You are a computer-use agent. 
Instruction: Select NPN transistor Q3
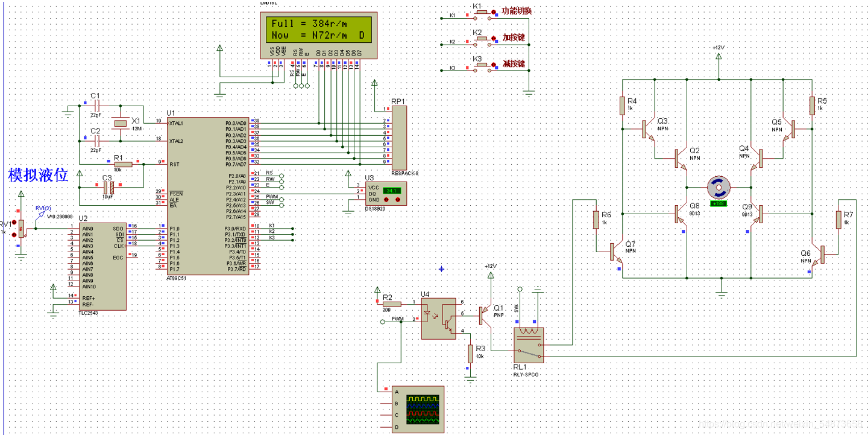(x=649, y=129)
